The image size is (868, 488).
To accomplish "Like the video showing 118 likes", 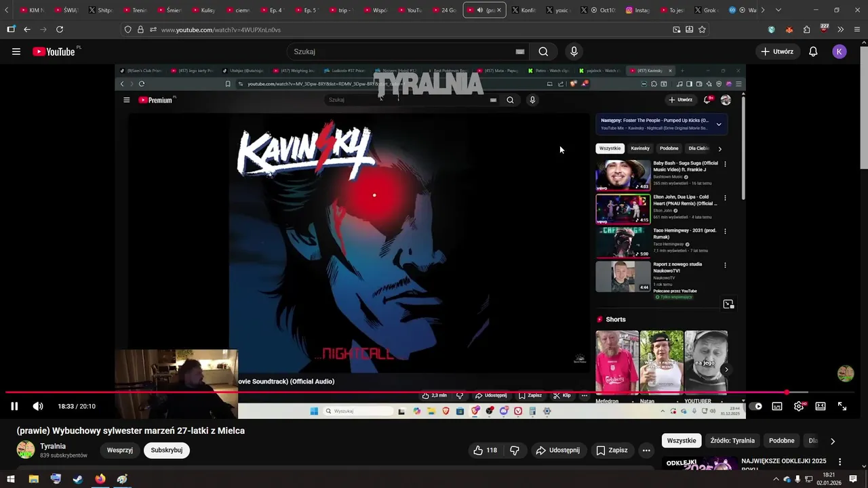I will [x=486, y=450].
